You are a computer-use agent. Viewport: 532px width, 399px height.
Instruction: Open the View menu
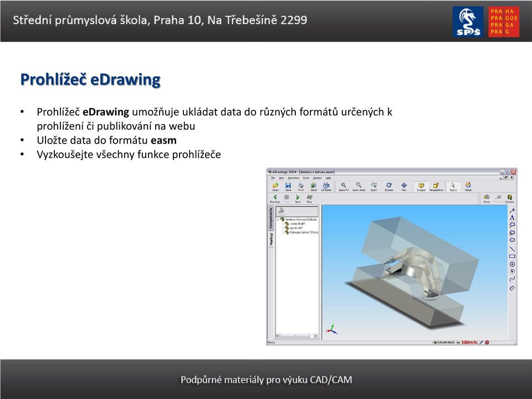coord(282,178)
